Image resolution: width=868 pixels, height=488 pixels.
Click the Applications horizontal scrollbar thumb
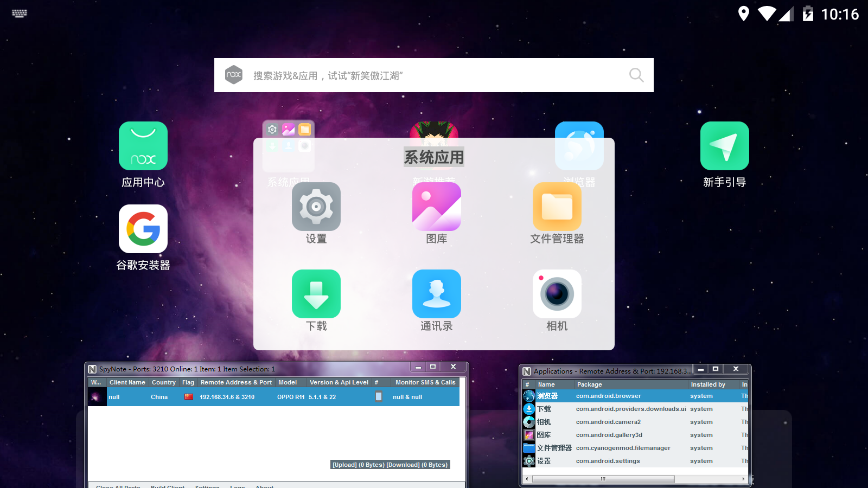coord(603,479)
